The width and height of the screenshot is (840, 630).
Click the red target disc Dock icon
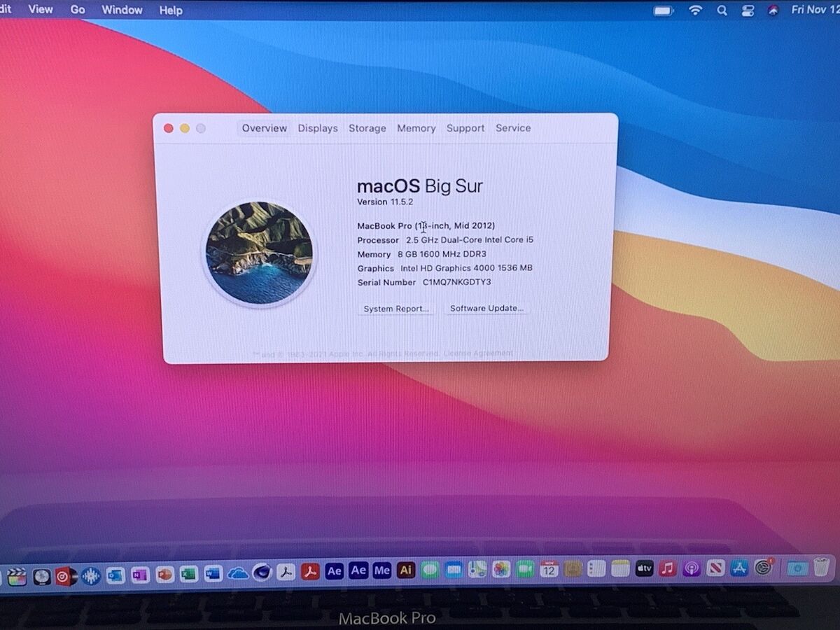point(66,575)
